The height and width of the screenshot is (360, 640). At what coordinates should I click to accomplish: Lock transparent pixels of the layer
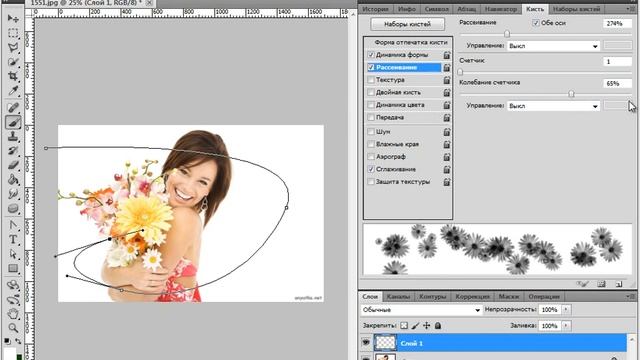click(x=404, y=325)
